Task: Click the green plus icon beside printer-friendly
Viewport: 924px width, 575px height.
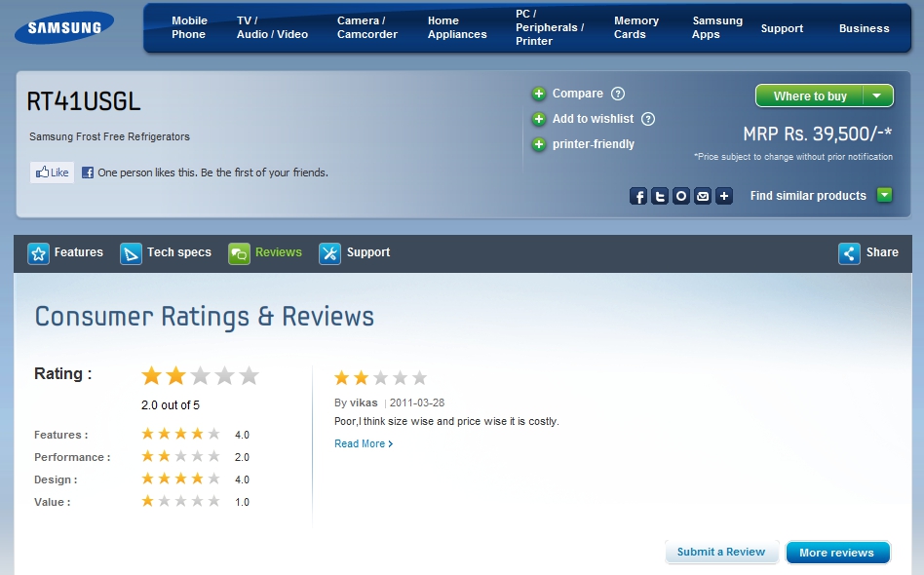Action: click(x=539, y=144)
